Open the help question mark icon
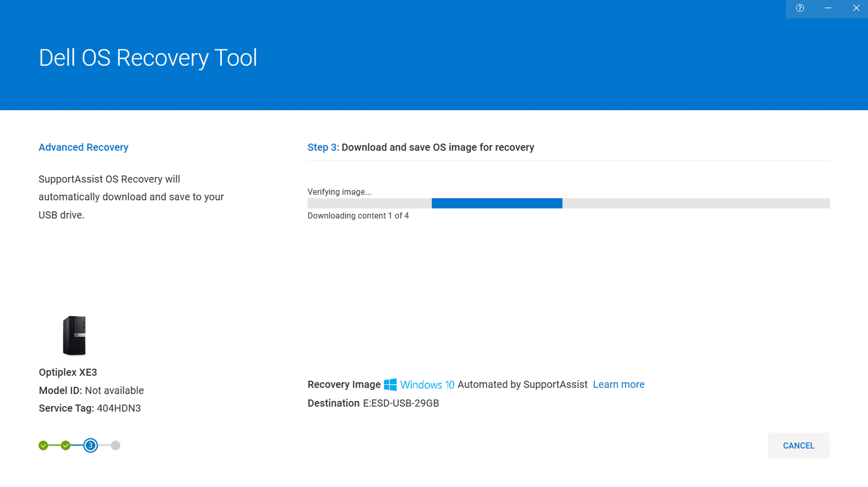Screen dimensions: 868x487 pos(800,8)
